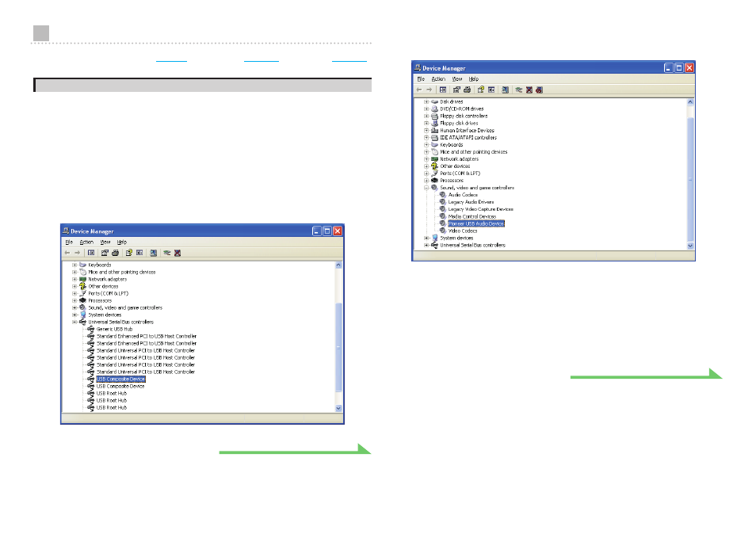This screenshot has width=756, height=534.
Task: Expand Disk drives node
Action: (x=426, y=101)
